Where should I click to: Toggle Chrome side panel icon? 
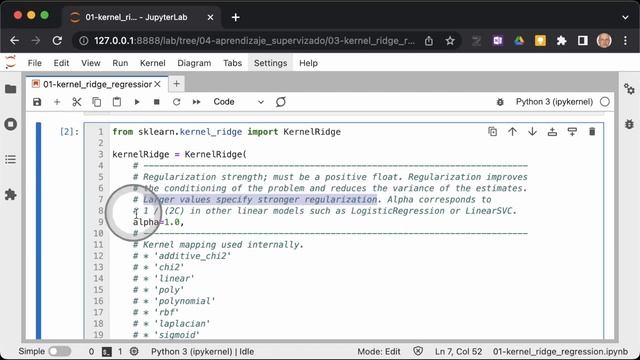coord(583,40)
